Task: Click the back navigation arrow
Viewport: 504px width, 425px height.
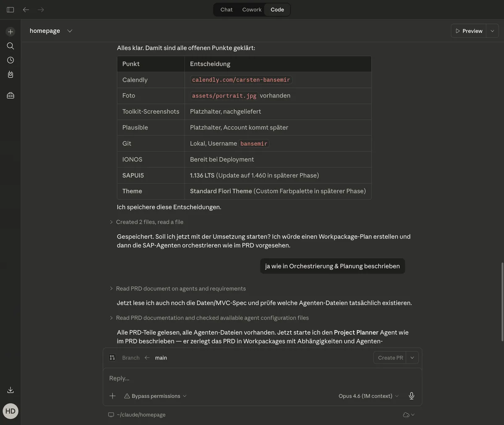Action: point(26,10)
